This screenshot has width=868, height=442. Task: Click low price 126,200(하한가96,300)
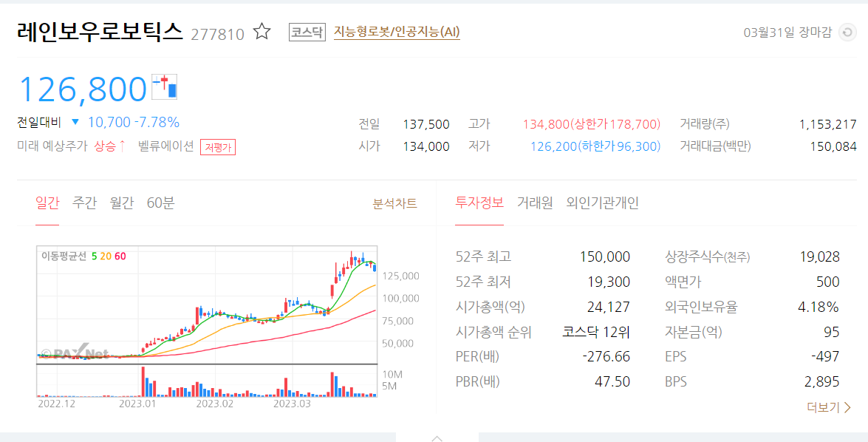coord(595,147)
